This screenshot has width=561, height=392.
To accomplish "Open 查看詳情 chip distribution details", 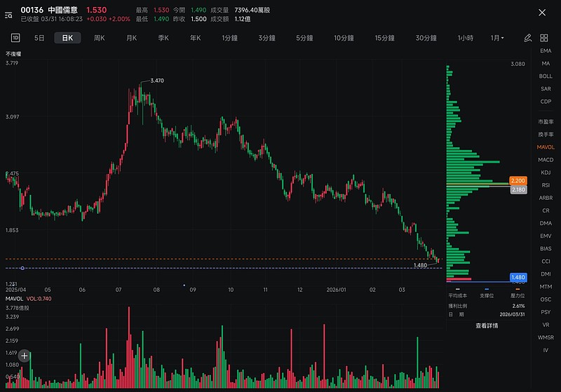I will tap(487, 325).
